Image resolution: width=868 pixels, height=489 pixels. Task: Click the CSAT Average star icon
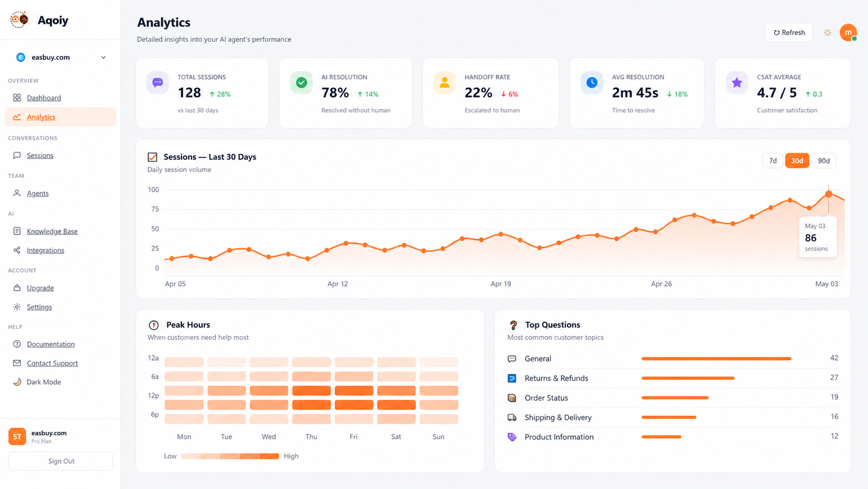coord(737,83)
